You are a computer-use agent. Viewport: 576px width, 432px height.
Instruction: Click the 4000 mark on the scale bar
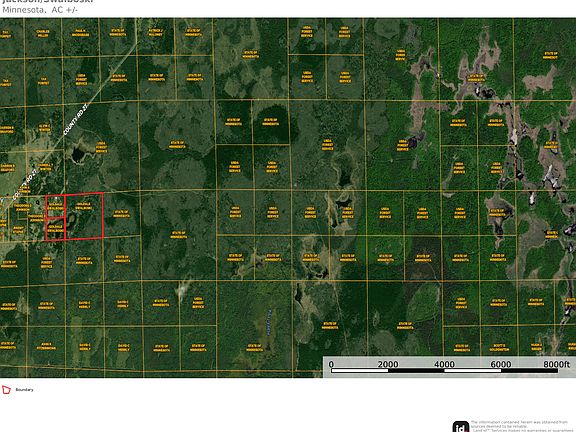(x=444, y=364)
